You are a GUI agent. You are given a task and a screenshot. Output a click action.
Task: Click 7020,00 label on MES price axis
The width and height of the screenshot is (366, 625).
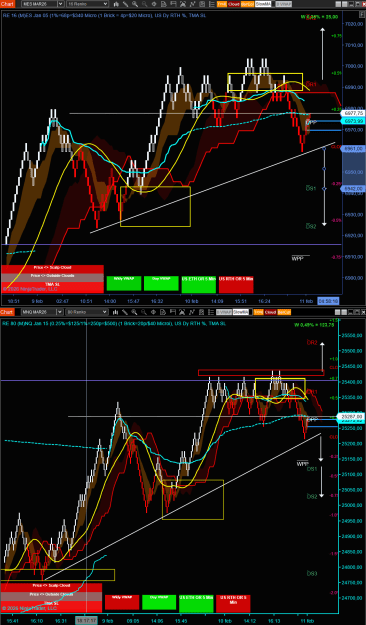353,24
